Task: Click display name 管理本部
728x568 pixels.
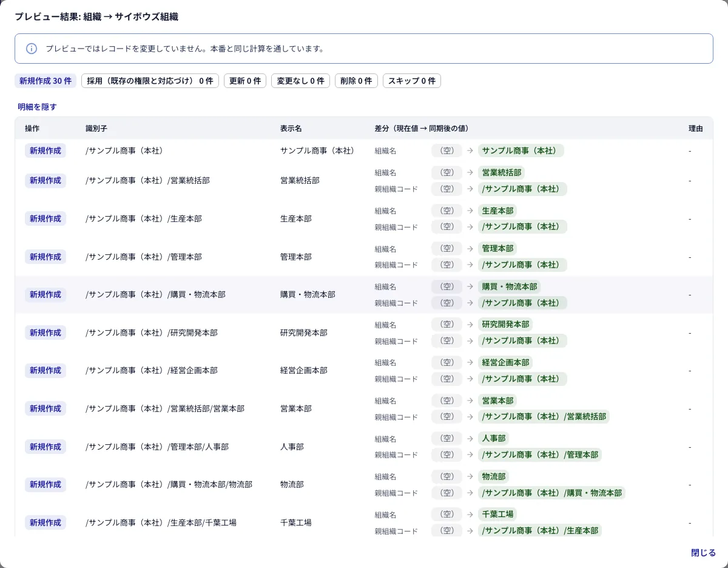Action: pyautogui.click(x=295, y=257)
